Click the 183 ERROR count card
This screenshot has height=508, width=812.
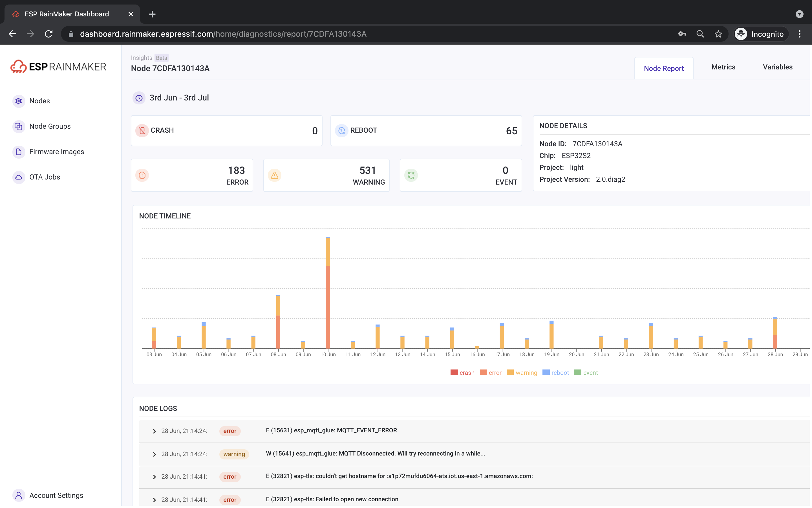(x=192, y=175)
